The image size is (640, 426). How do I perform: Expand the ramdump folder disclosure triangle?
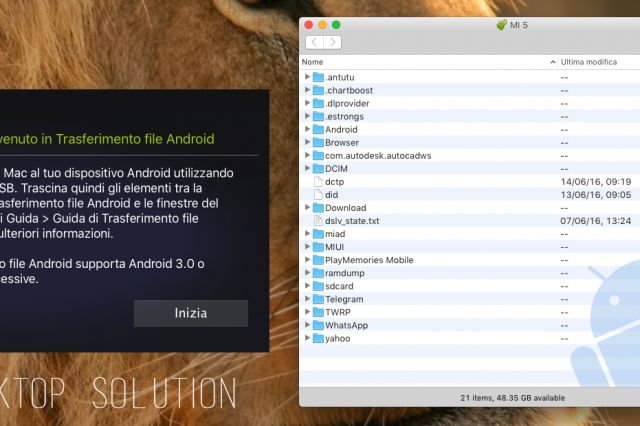[x=307, y=273]
